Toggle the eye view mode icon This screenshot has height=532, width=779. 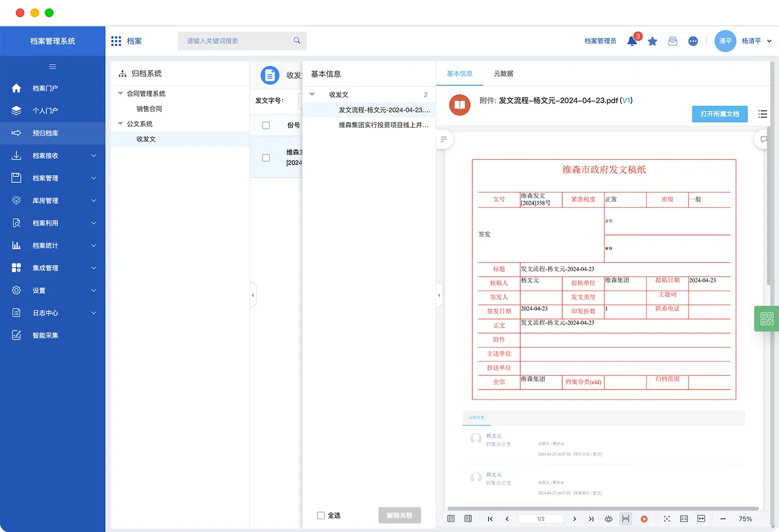(609, 519)
